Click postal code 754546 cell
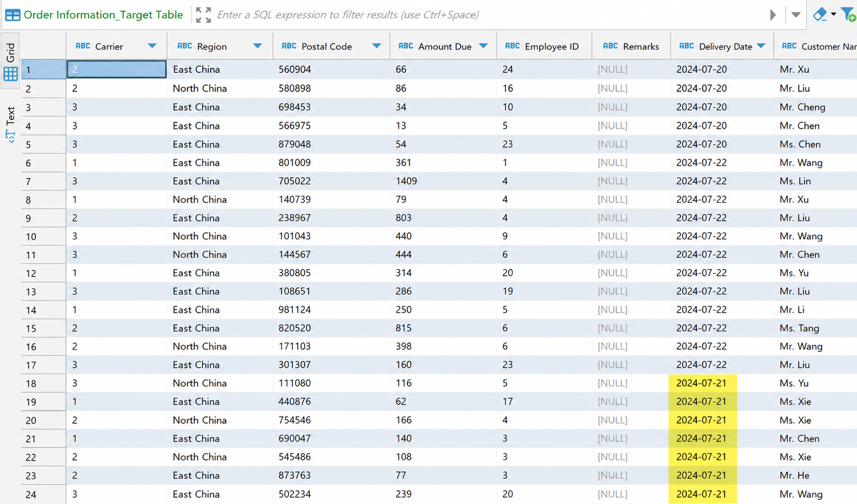The height and width of the screenshot is (504, 857). (x=331, y=420)
